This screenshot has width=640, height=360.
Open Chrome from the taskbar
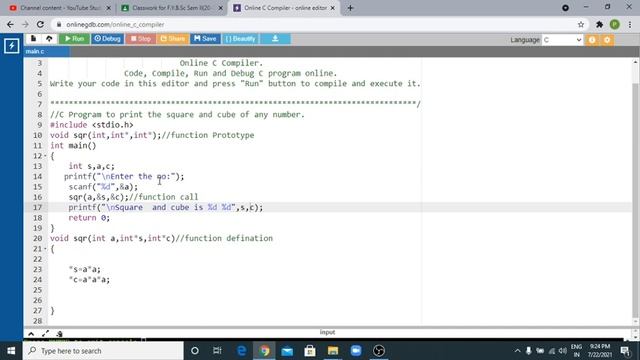(264, 351)
